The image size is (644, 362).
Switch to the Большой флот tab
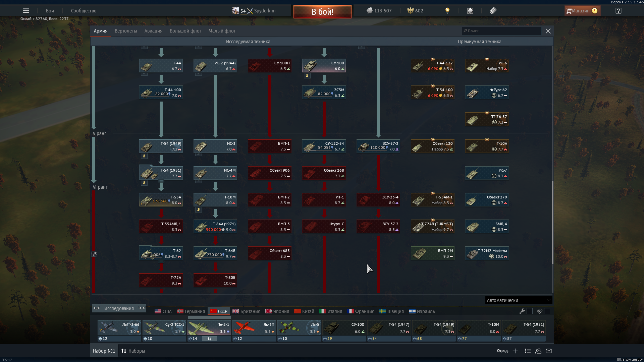pyautogui.click(x=185, y=31)
